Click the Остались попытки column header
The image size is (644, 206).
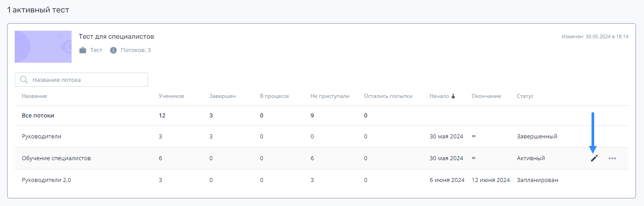point(388,96)
